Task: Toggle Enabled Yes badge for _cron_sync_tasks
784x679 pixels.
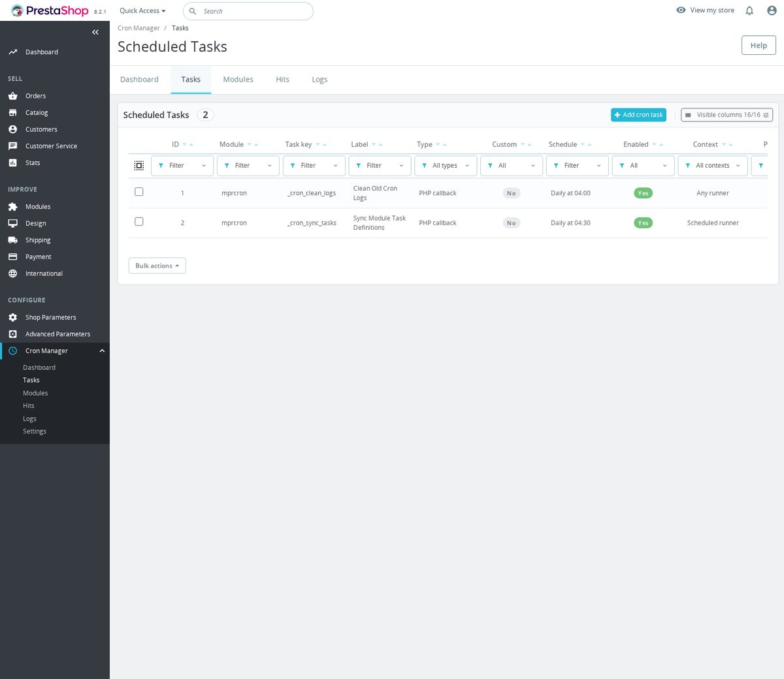Action: pyautogui.click(x=644, y=223)
